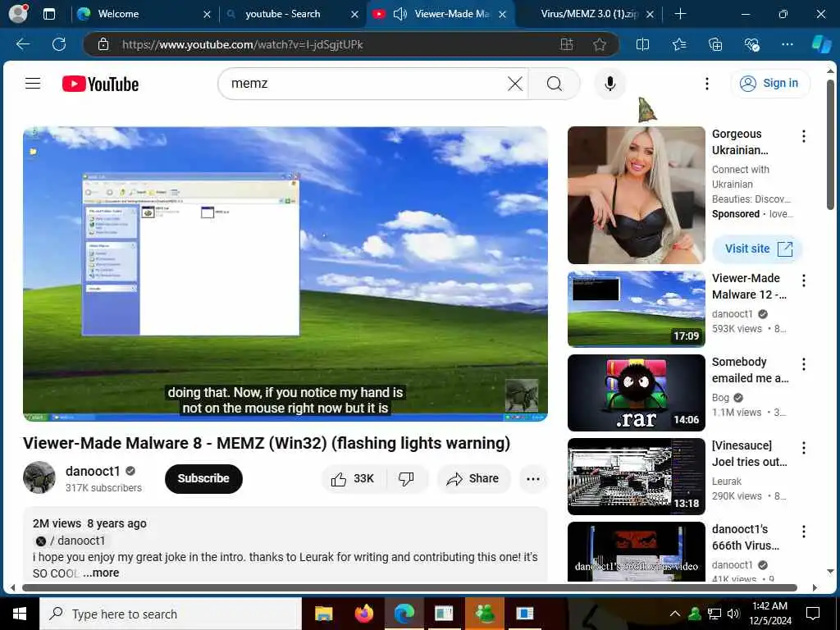The height and width of the screenshot is (630, 840).
Task: Open the Vinesauce Joel tries out title
Action: coord(749,453)
